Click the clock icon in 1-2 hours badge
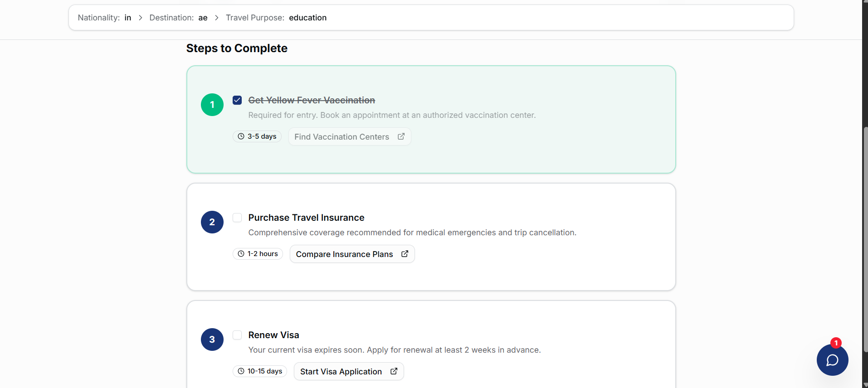Screen dimensions: 868x388 241,254
